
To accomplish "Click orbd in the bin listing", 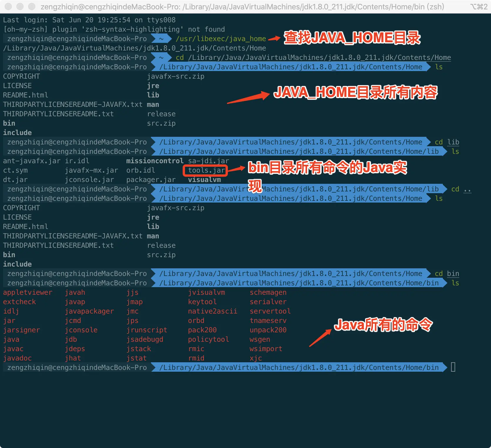I will [x=196, y=321].
